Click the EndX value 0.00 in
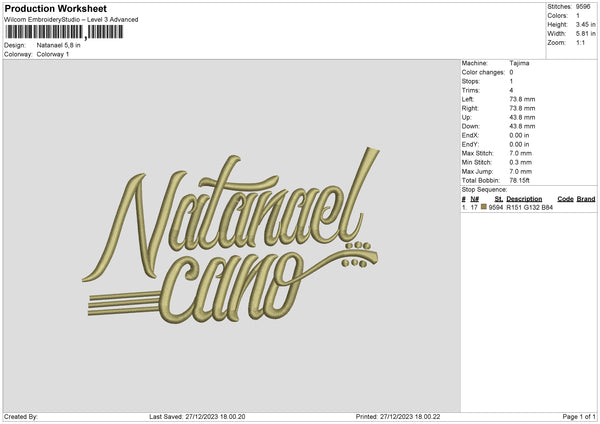The height and width of the screenshot is (424, 600). pos(519,135)
